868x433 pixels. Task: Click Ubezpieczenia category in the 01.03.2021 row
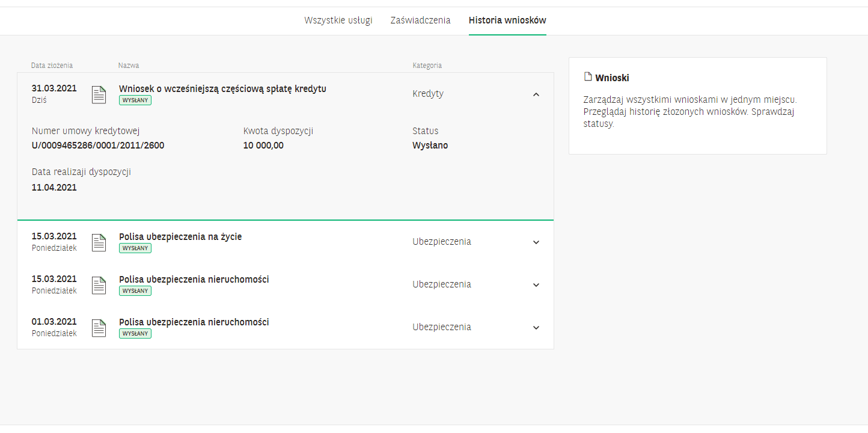pyautogui.click(x=442, y=327)
